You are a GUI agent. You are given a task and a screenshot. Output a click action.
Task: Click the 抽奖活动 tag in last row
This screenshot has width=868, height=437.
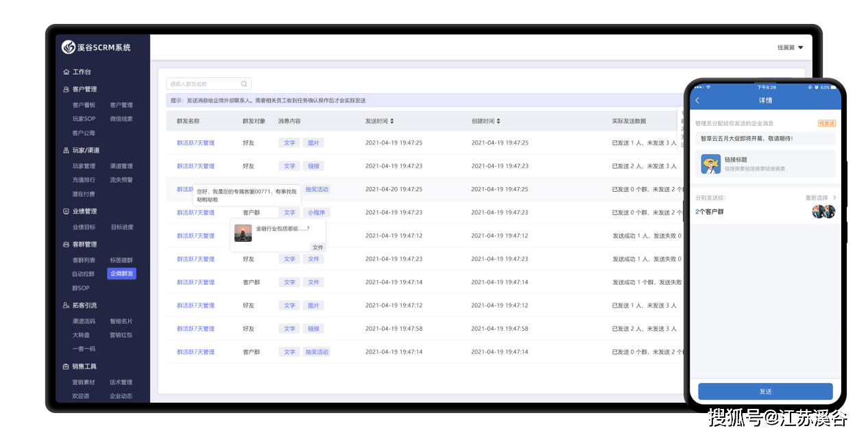[x=316, y=352]
